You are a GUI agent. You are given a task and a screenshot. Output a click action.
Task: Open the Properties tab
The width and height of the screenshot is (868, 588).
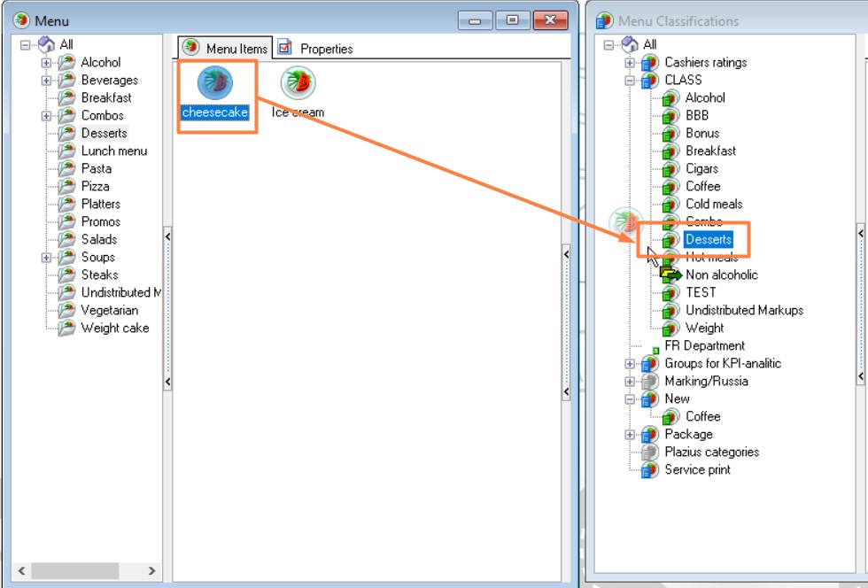click(x=315, y=48)
